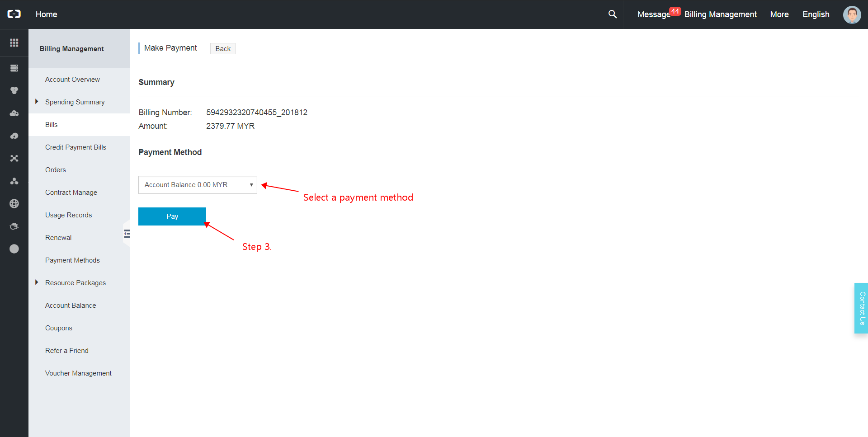Go to Home in top bar
Viewport: 868px width, 437px height.
[x=47, y=14]
